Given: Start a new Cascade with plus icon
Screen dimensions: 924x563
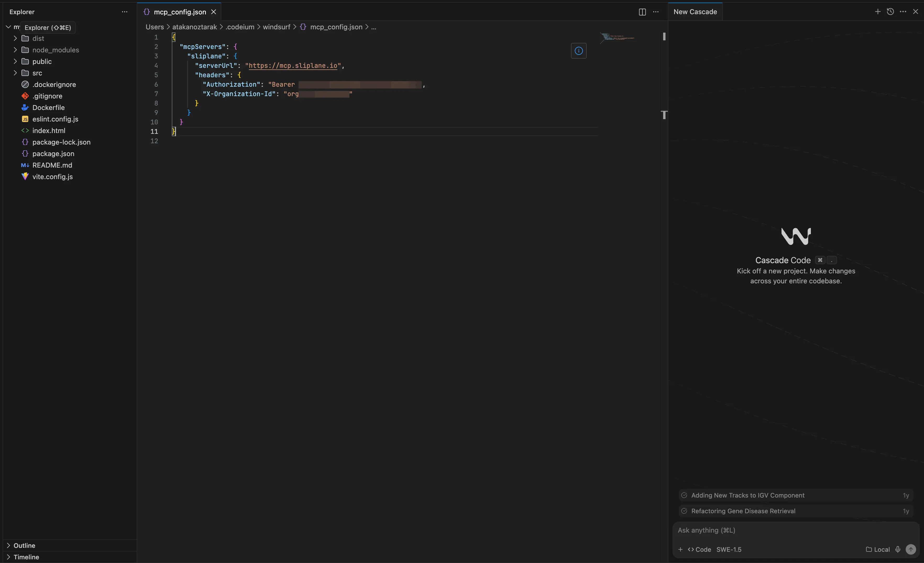Looking at the screenshot, I should tap(877, 12).
